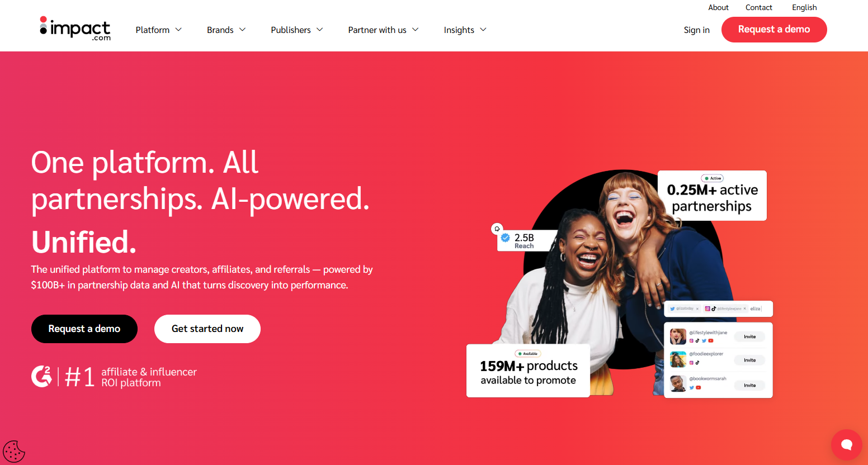The height and width of the screenshot is (465, 868).
Task: Click the Get started now button
Action: point(207,329)
